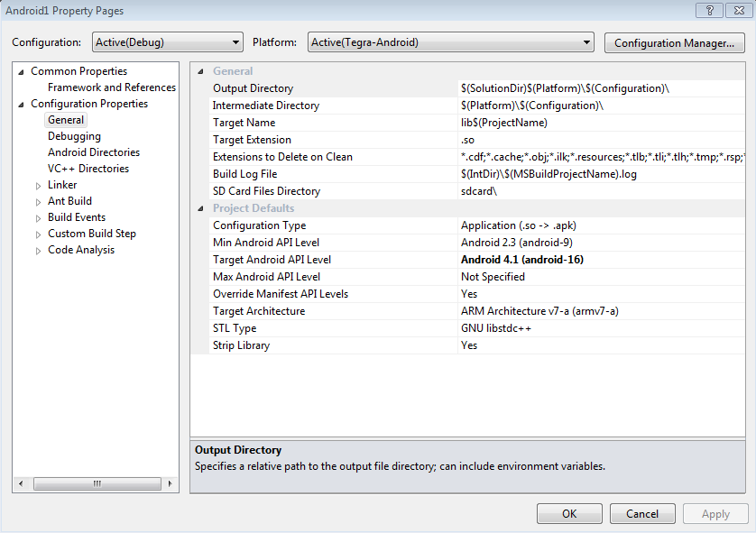Collapse the General property group

click(200, 71)
